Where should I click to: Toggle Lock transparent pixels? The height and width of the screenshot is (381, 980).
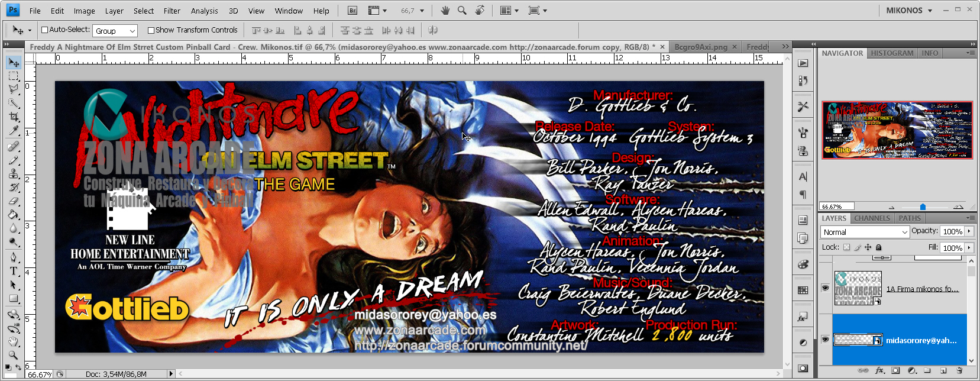coord(846,247)
